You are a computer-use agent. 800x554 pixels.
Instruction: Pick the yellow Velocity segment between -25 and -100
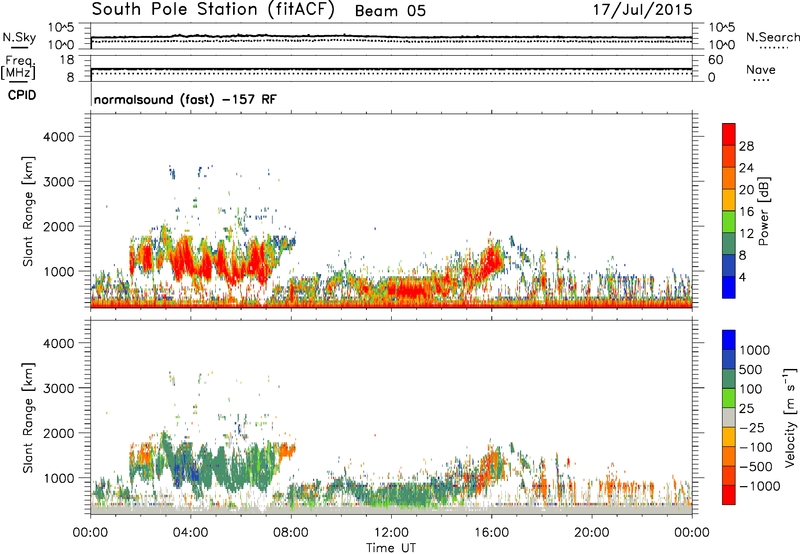tap(729, 437)
